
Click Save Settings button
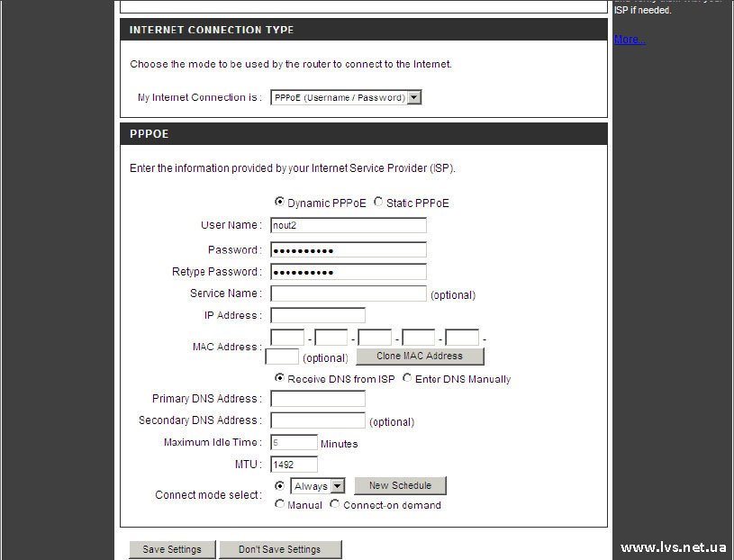[x=172, y=549]
